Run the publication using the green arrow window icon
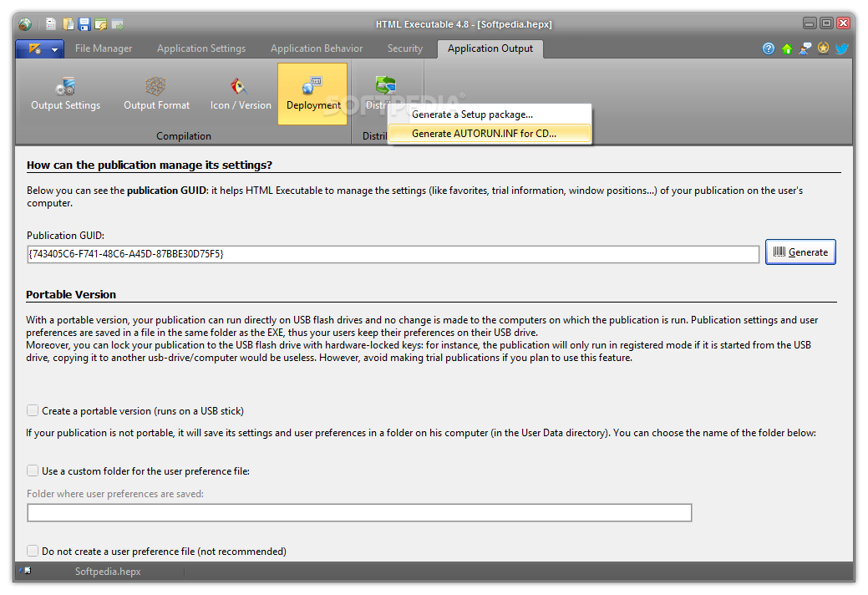 click(117, 23)
